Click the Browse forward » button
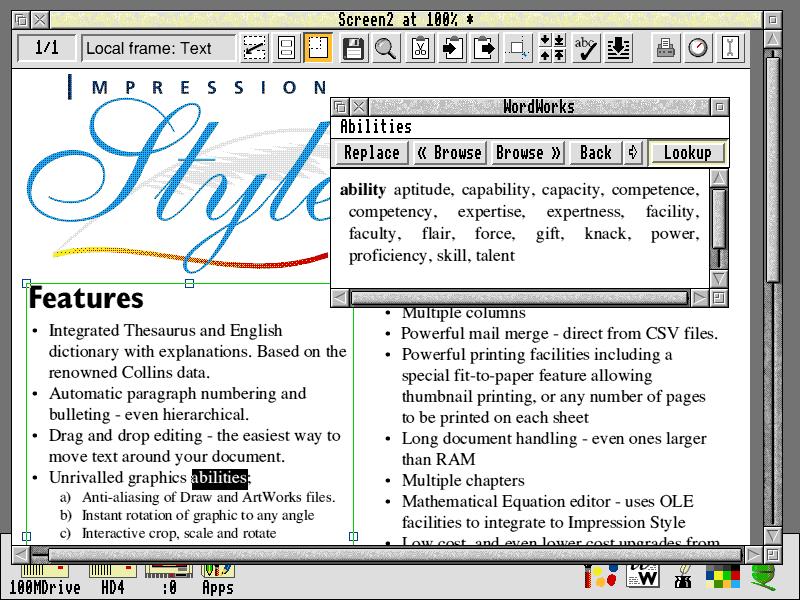This screenshot has height=600, width=800. 527,153
